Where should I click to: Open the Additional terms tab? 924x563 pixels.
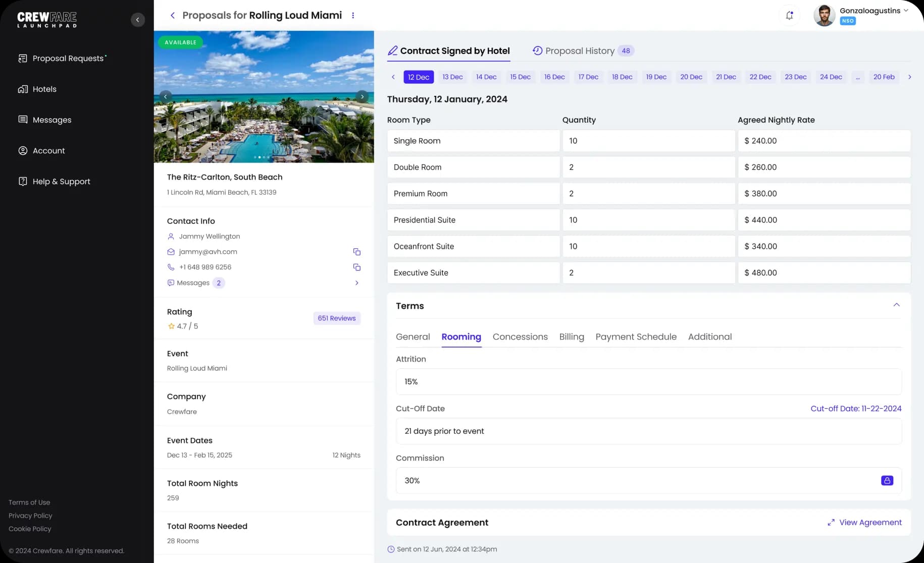coord(710,337)
